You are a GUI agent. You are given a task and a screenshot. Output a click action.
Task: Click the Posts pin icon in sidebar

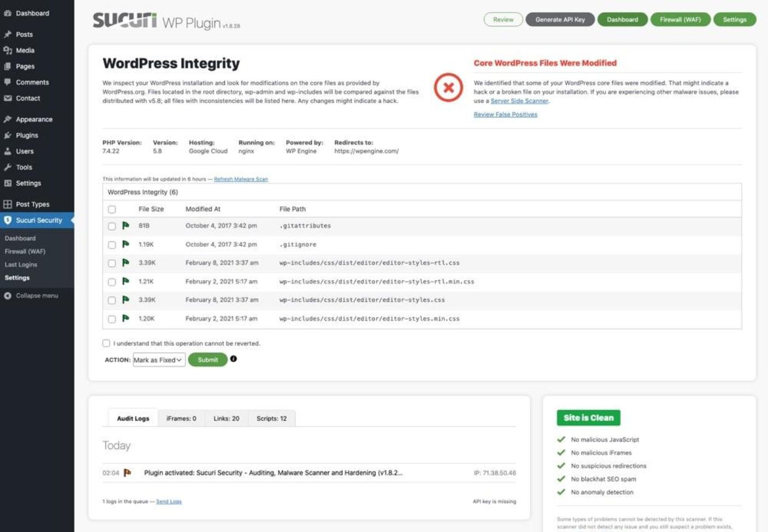(x=8, y=34)
